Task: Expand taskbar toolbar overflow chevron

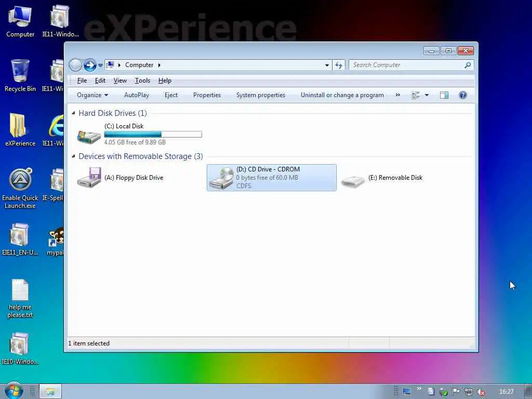Action: (419, 389)
